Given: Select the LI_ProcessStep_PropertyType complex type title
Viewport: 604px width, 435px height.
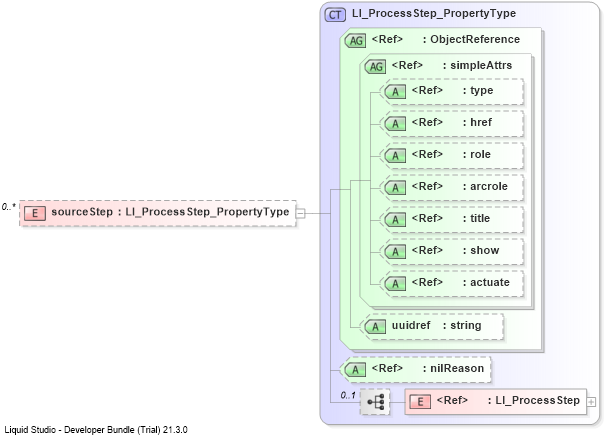Looking at the screenshot, I should point(434,13).
